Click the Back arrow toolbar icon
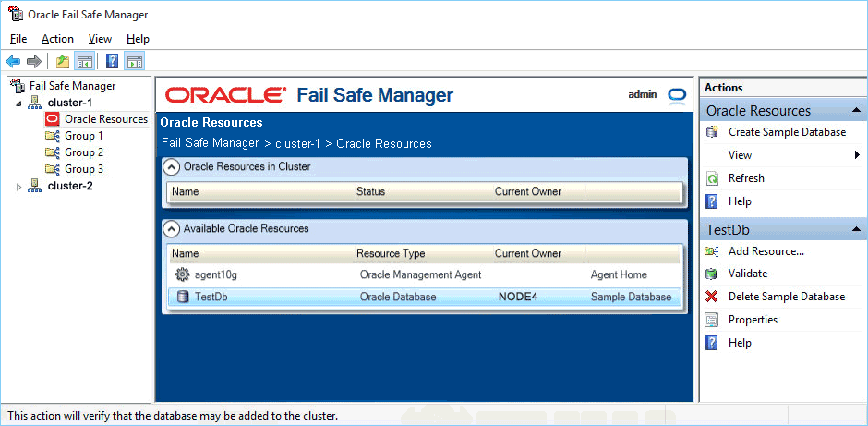 pos(13,62)
